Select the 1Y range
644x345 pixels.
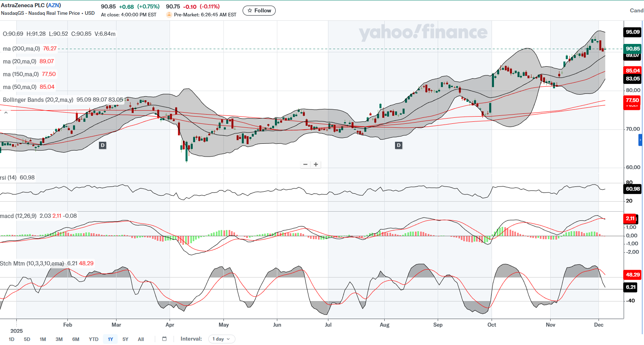[111, 339]
